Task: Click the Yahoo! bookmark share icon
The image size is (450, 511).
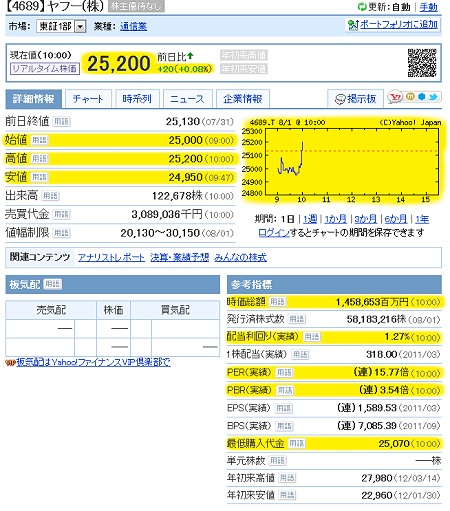Action: (x=396, y=97)
